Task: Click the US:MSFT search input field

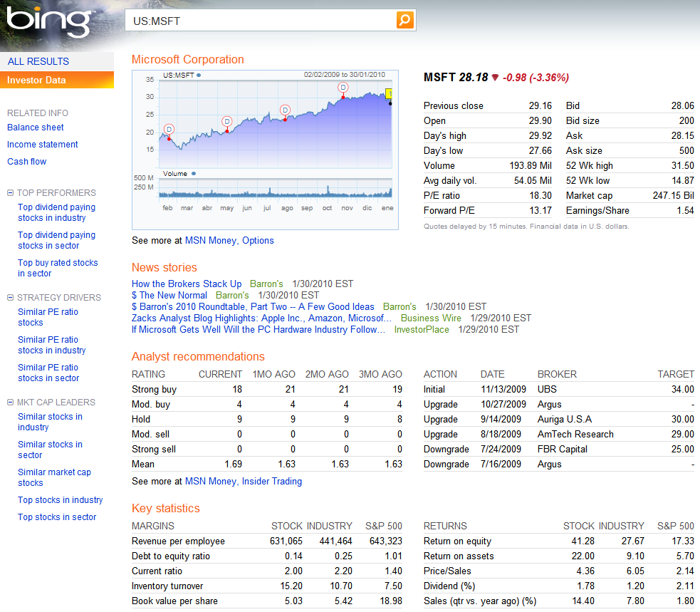Action: coord(261,21)
